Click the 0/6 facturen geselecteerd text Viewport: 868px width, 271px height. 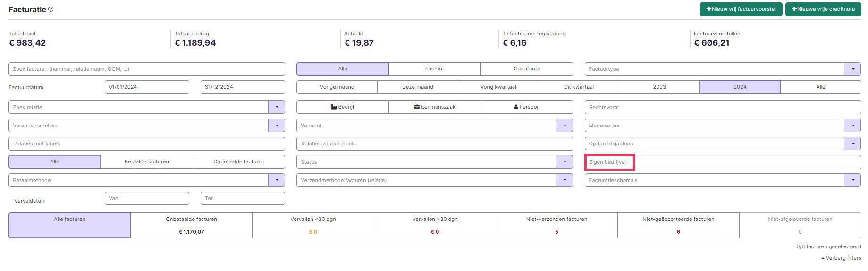coord(829,246)
